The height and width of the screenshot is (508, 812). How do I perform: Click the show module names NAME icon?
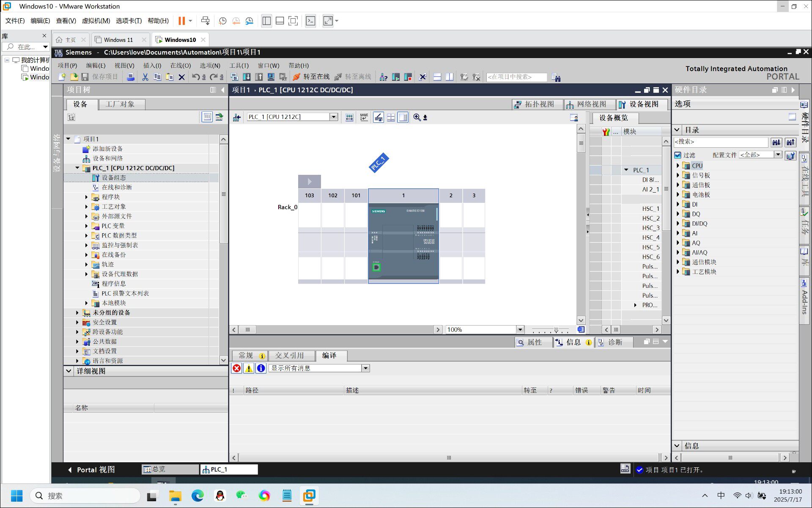(x=364, y=117)
